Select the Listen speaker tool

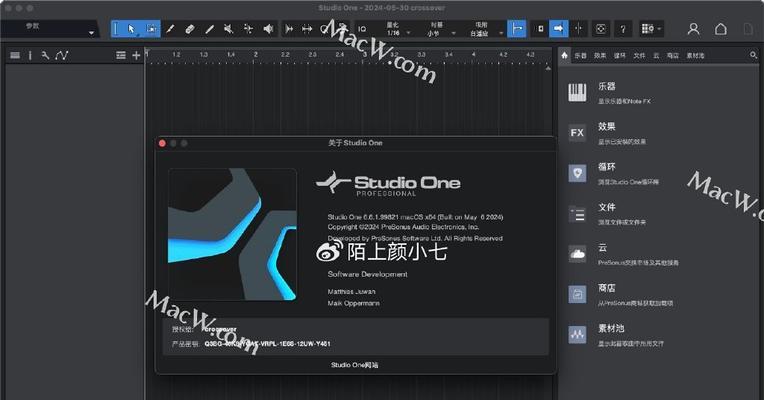tap(268, 29)
